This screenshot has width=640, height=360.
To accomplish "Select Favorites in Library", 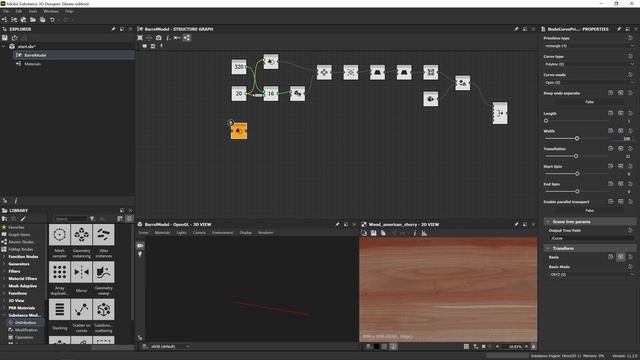I will pos(16,227).
